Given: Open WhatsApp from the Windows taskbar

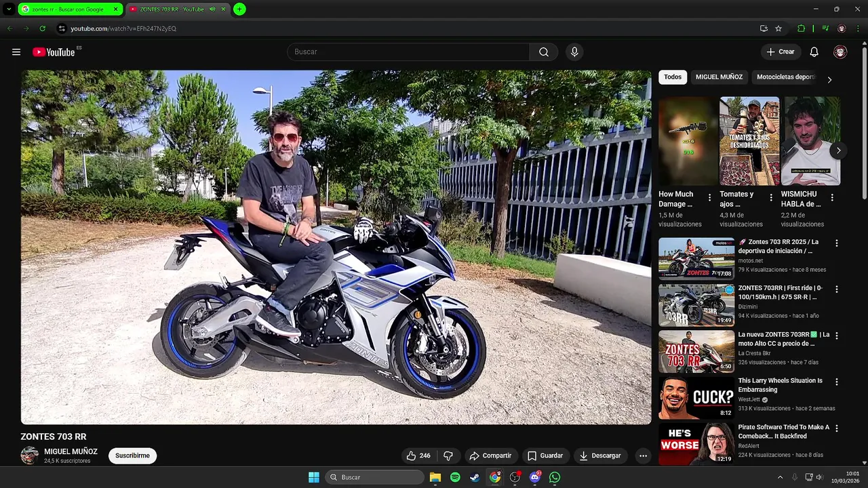Looking at the screenshot, I should (555, 477).
